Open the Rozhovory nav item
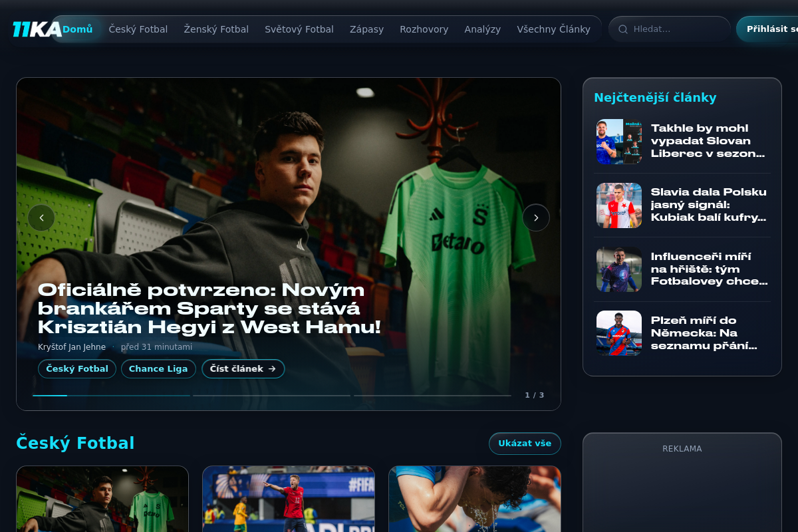Image resolution: width=798 pixels, height=532 pixels. pos(424,29)
